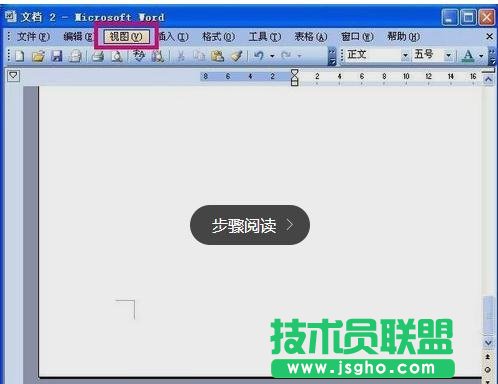This screenshot has height=384, width=498.
Task: Click the vertical scrollbar up arrow
Action: pyautogui.click(x=488, y=80)
